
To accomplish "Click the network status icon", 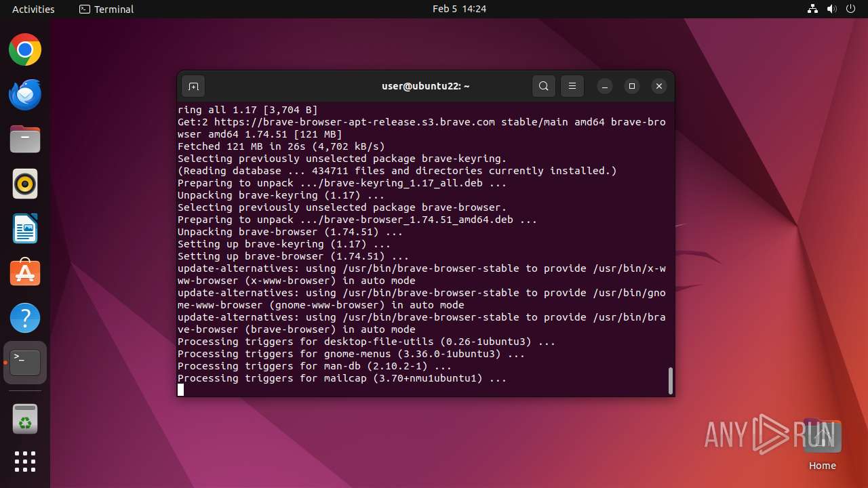I will (x=813, y=9).
